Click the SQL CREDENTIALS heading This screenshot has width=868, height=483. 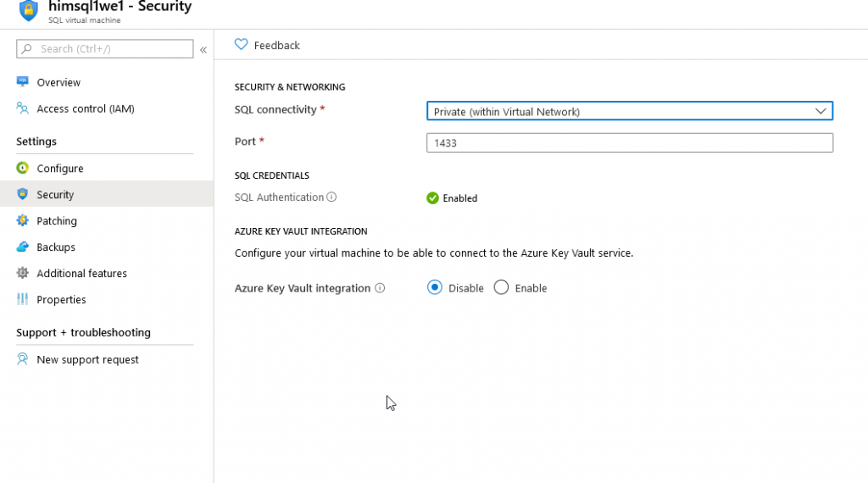[272, 175]
